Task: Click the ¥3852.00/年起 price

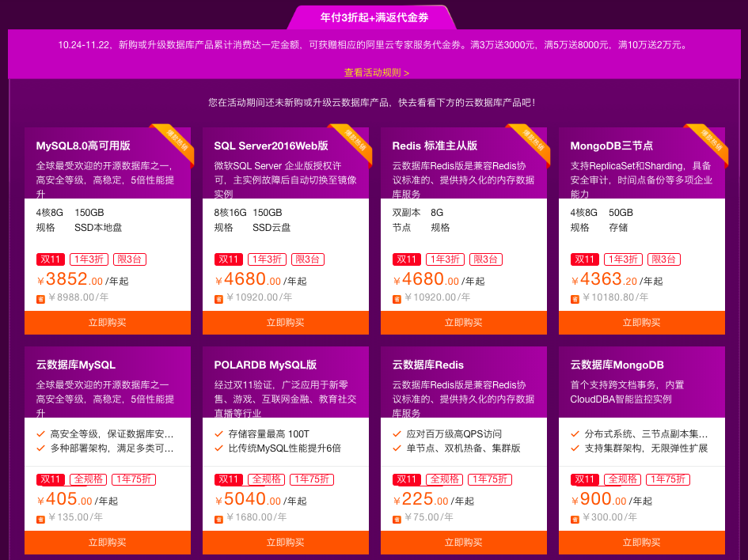Action: tap(82, 279)
